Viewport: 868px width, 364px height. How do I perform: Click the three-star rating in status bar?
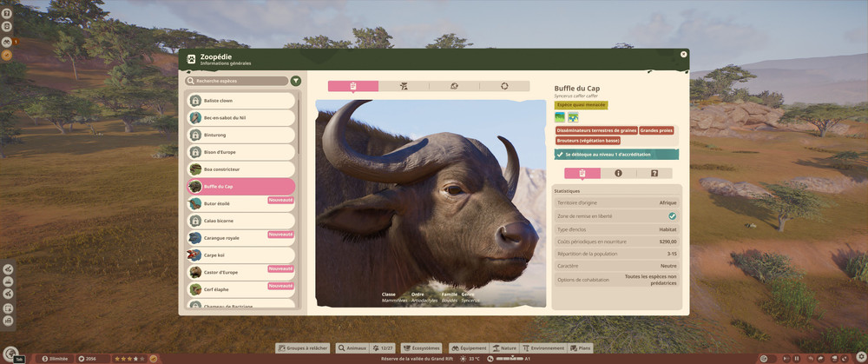[x=129, y=359]
